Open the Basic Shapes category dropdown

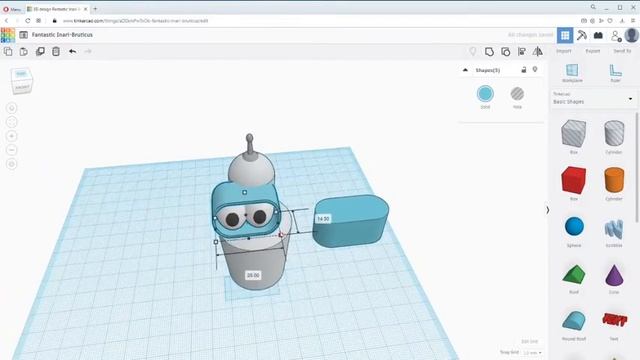(593, 99)
